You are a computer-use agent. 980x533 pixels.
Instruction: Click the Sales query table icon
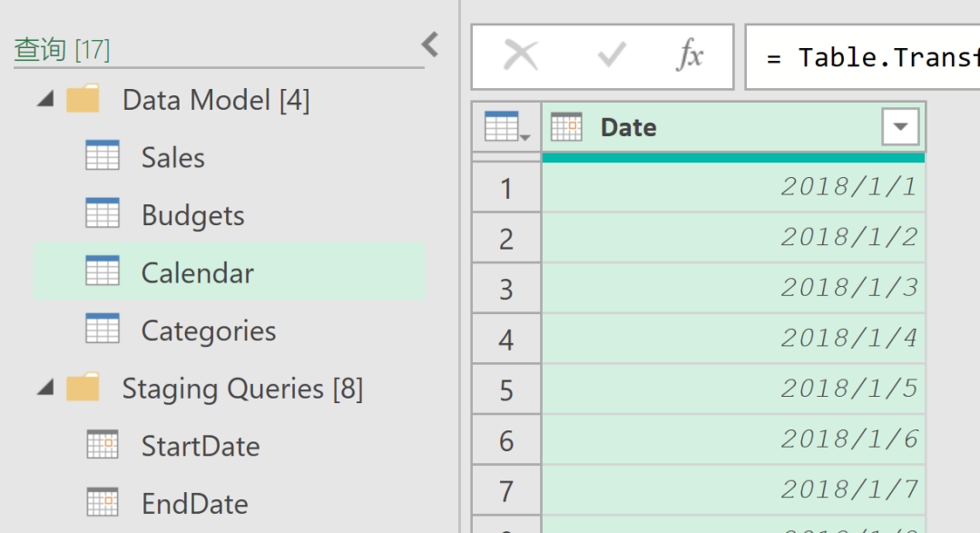pos(102,156)
